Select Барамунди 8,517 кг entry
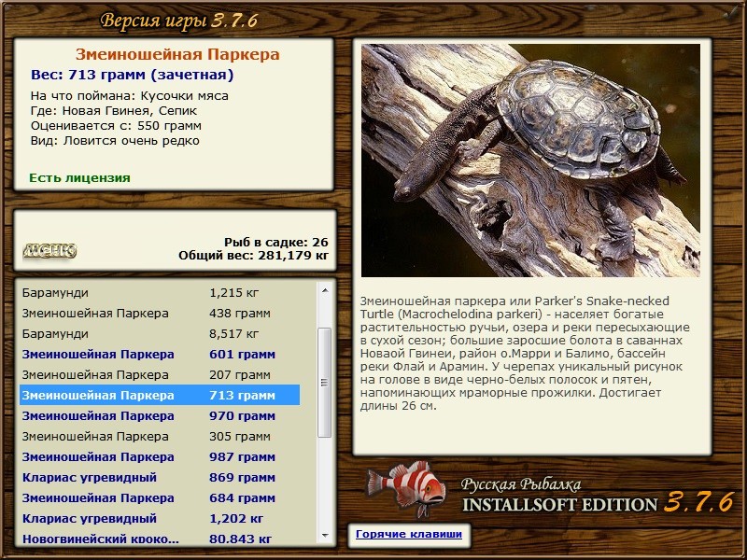This screenshot has height=560, width=747. coord(160,334)
